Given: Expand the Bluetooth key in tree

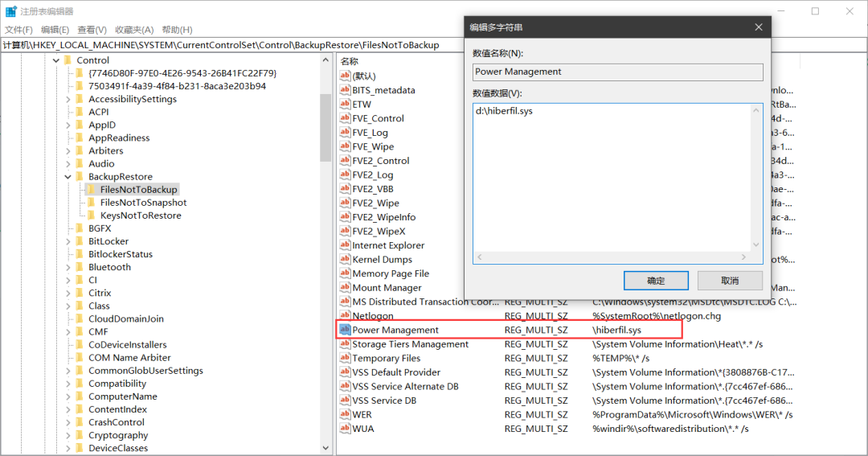Looking at the screenshot, I should click(68, 267).
